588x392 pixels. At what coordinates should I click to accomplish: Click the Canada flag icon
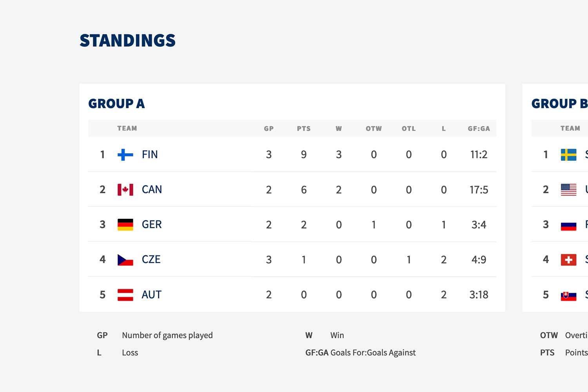[x=125, y=190]
